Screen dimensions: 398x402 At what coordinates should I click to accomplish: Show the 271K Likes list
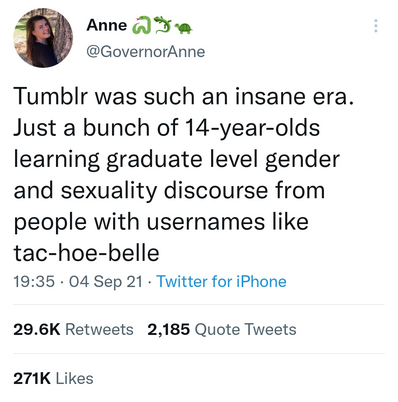click(x=53, y=378)
